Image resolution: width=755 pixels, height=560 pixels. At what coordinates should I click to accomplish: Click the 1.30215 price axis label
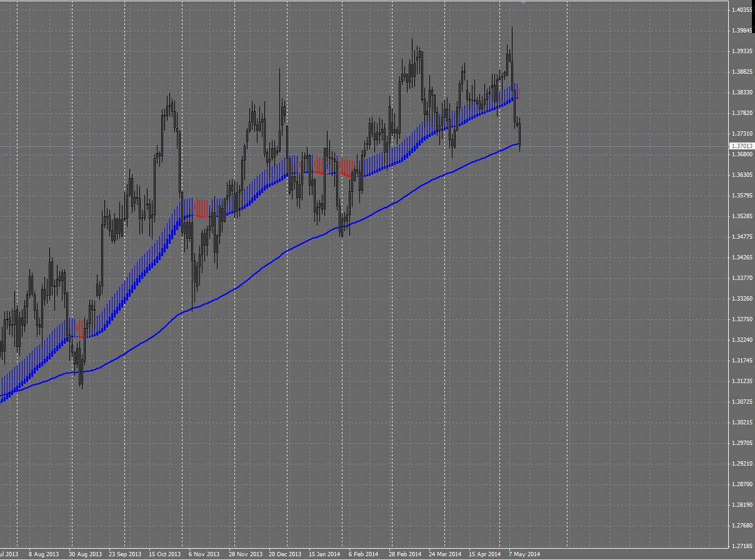pos(742,422)
